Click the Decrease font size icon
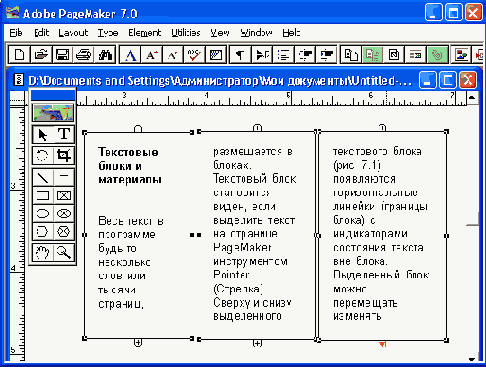 (x=173, y=54)
